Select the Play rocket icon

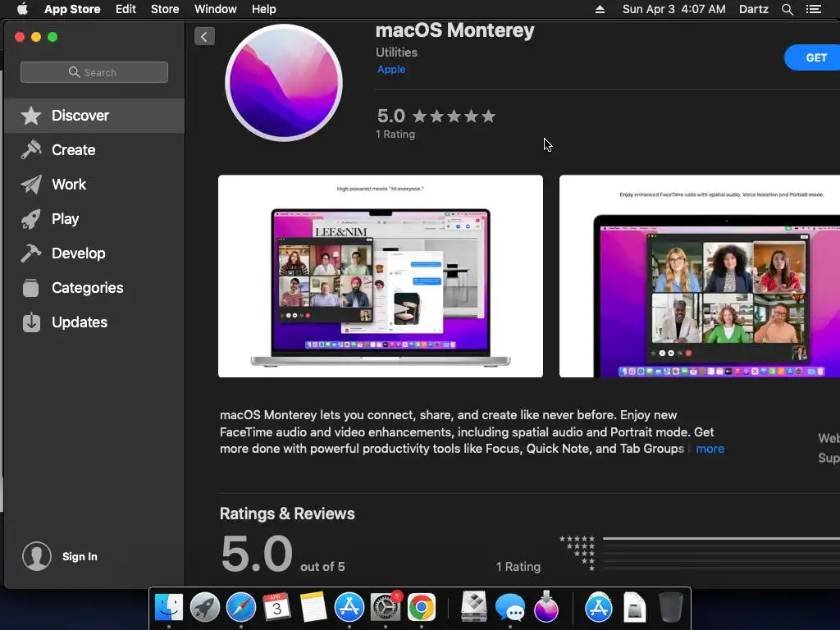tap(31, 219)
